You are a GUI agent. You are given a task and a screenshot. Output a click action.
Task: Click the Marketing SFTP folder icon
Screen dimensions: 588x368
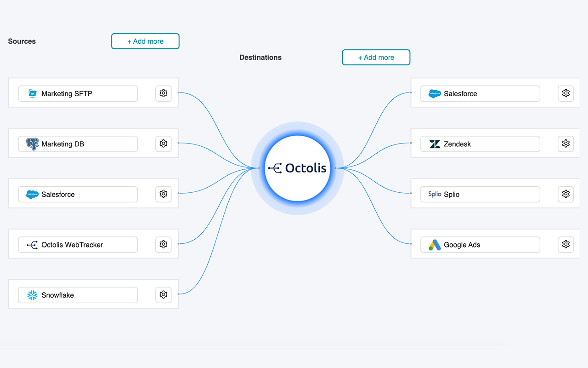[32, 93]
